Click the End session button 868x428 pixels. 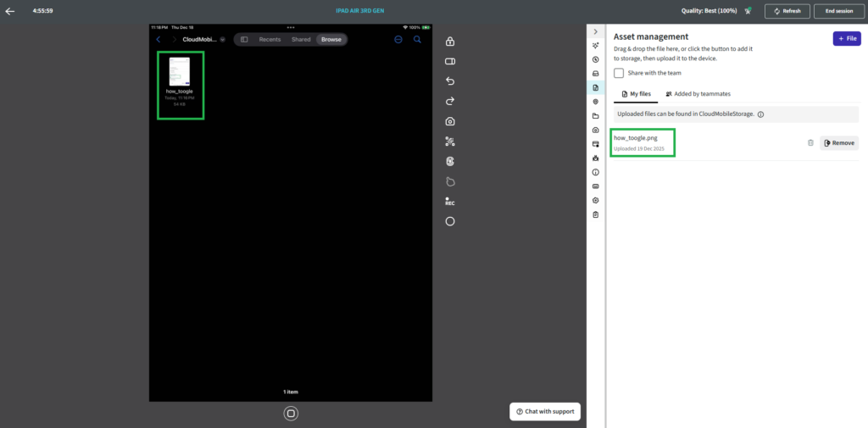[x=837, y=11]
